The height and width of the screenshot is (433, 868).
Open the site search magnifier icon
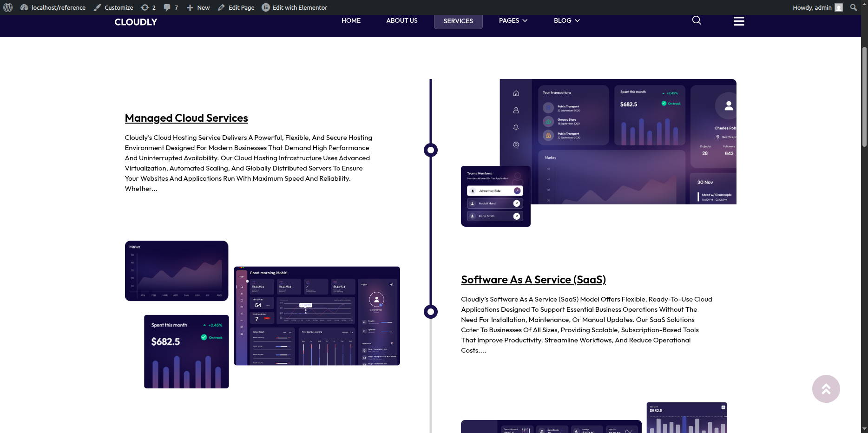pyautogui.click(x=697, y=20)
